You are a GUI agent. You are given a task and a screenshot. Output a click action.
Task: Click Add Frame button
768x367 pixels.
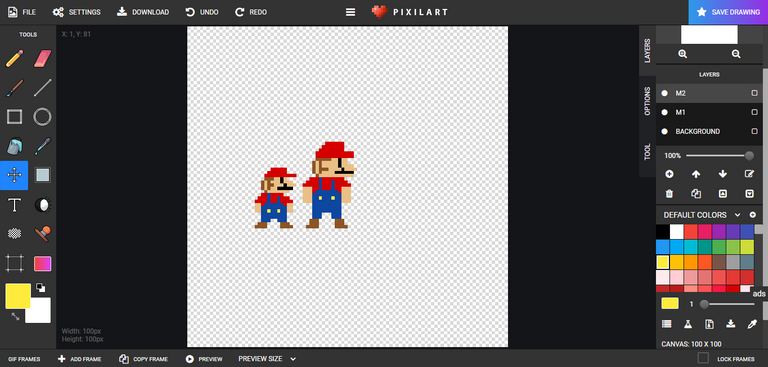[79, 359]
